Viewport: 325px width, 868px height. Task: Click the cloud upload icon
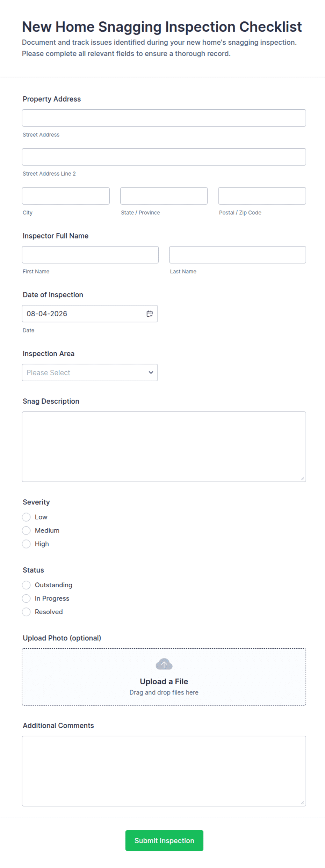point(164,664)
